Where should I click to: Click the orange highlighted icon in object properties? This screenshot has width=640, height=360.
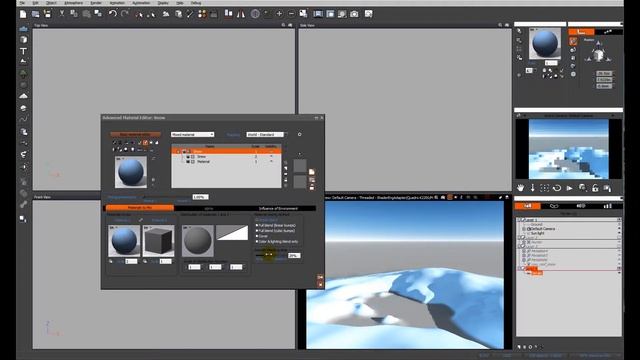point(573,41)
